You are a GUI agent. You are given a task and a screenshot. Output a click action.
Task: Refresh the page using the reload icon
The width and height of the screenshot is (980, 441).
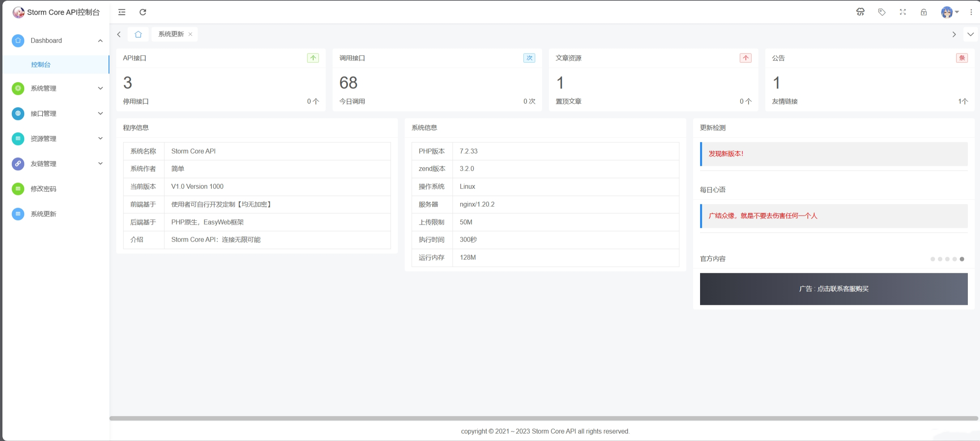(x=143, y=12)
